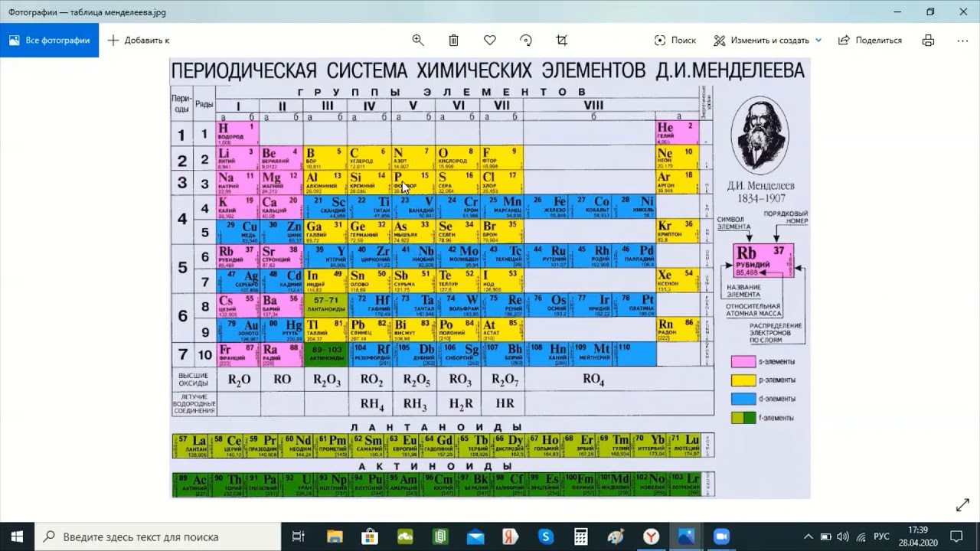The width and height of the screenshot is (980, 551).
Task: Open Microsoft Store from taskbar
Action: (x=370, y=536)
